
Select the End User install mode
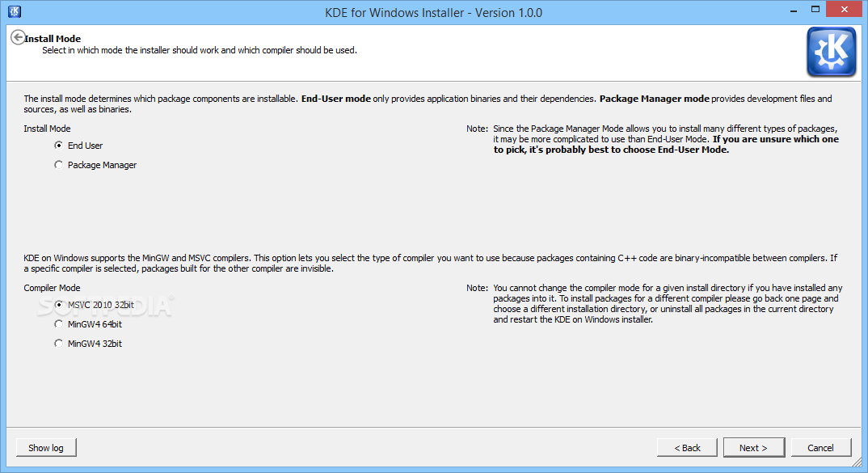coord(78,146)
